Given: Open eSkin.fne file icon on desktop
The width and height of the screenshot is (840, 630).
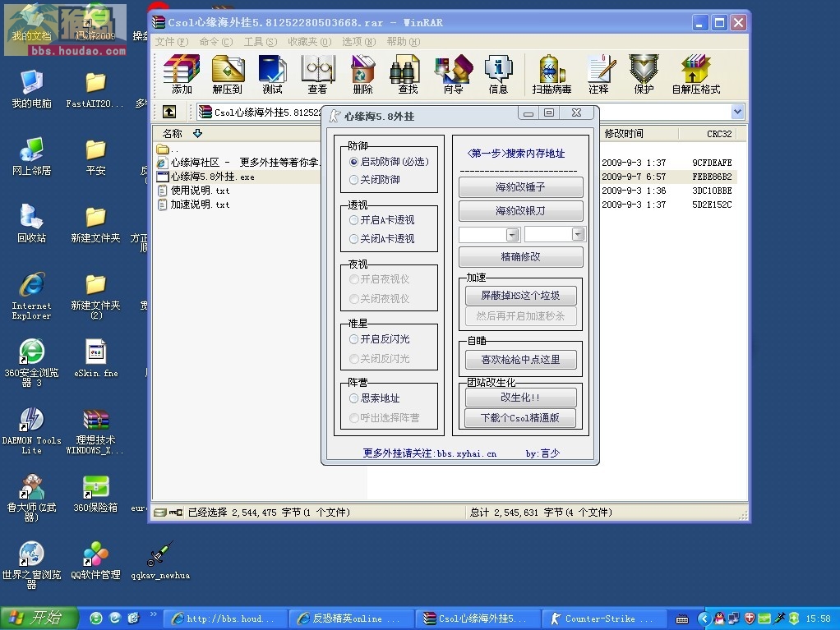Looking at the screenshot, I should (96, 359).
